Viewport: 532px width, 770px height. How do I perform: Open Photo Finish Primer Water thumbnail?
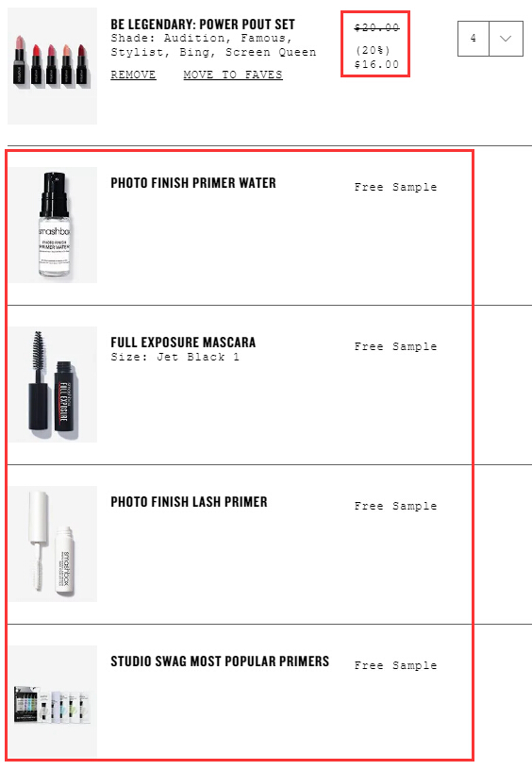click(52, 225)
